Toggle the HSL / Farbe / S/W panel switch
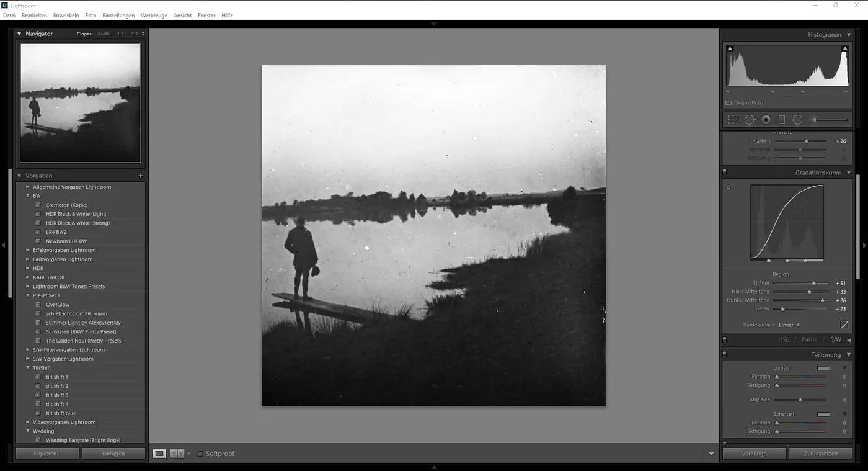This screenshot has width=868, height=471. (x=724, y=339)
